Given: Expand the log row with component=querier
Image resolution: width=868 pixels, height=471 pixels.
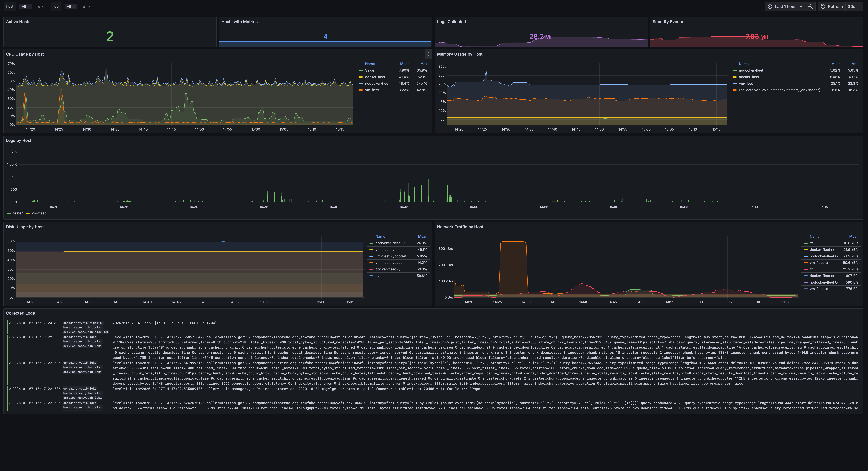Looking at the screenshot, I should (x=10, y=363).
